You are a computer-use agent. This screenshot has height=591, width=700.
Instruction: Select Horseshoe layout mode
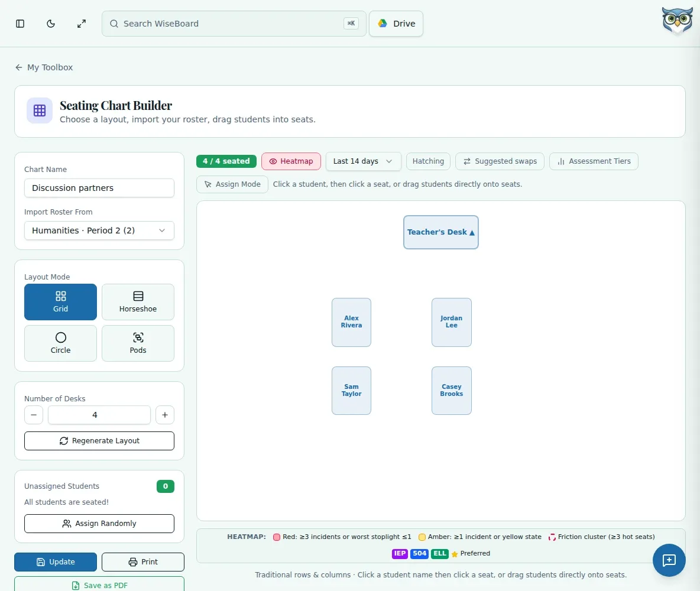tap(138, 302)
